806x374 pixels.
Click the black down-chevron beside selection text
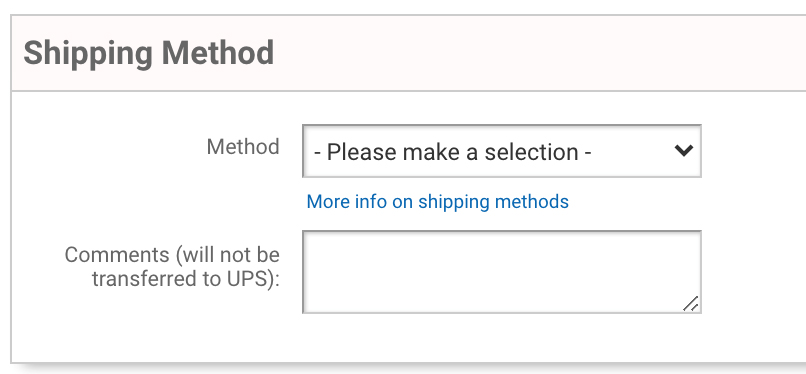pyautogui.click(x=684, y=151)
